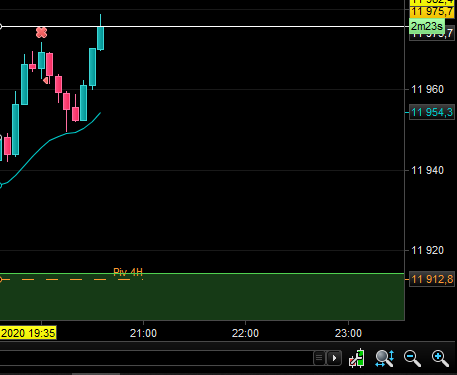Viewport: 457px width, 375px height.
Task: Select the Piv 4H pivot label
Action: pyautogui.click(x=128, y=272)
